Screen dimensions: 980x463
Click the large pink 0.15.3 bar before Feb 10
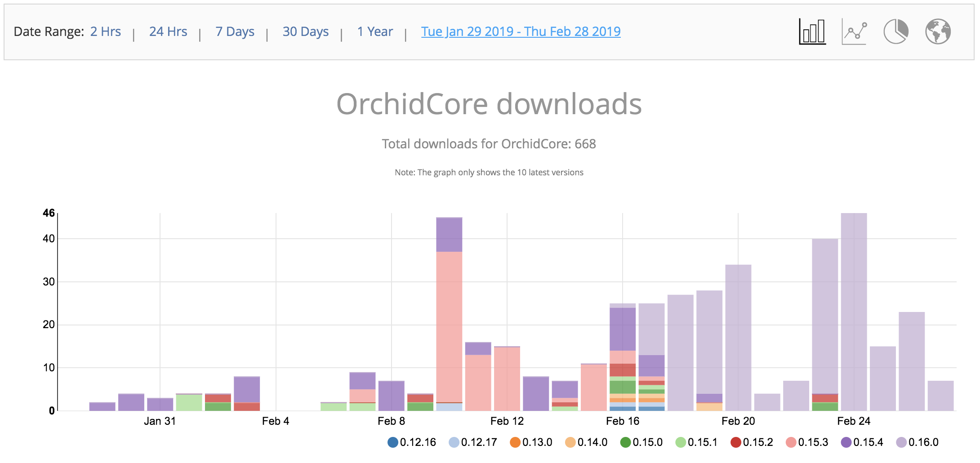pos(449,327)
